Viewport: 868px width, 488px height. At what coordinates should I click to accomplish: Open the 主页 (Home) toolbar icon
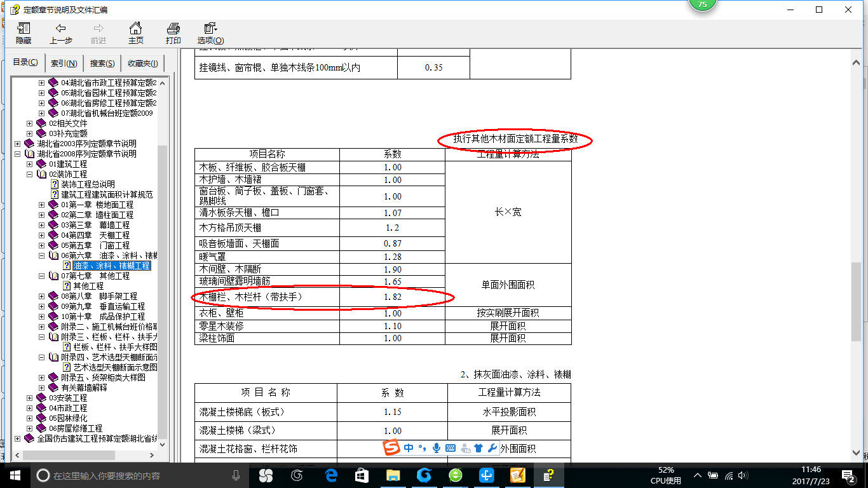136,33
